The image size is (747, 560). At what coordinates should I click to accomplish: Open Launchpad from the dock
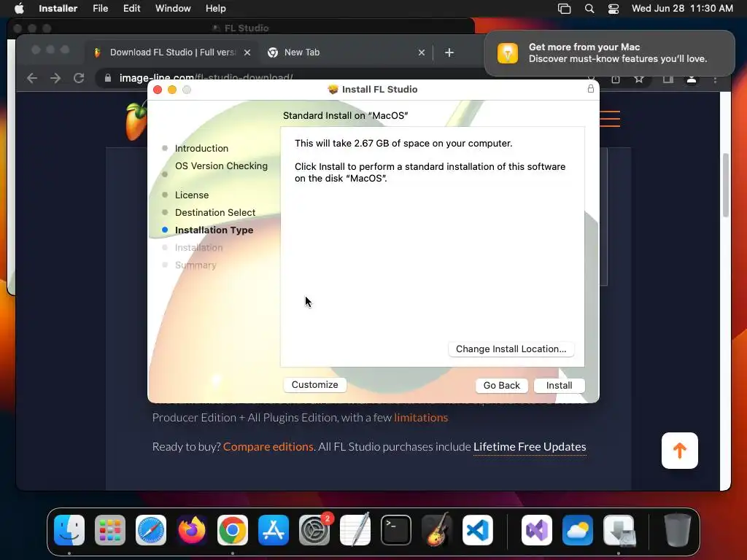pos(110,530)
